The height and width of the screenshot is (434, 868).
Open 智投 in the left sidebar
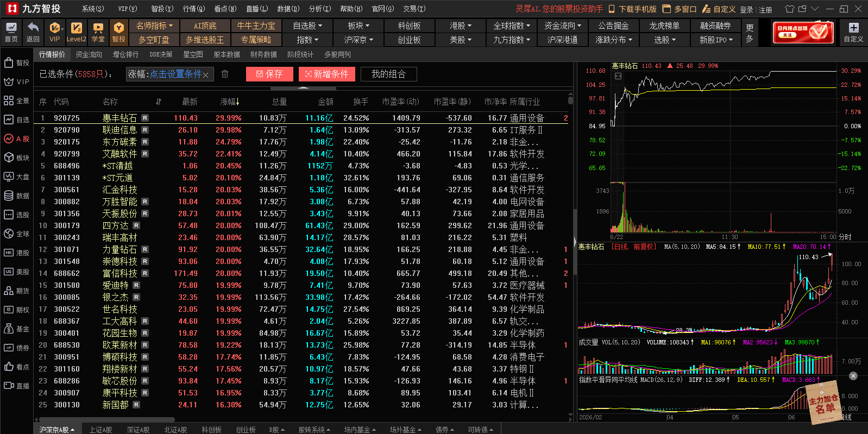[x=16, y=62]
